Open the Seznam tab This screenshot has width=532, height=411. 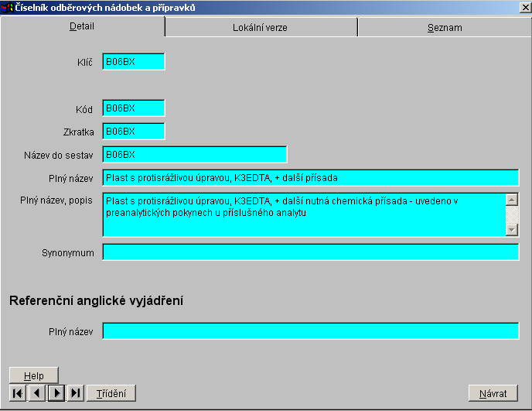445,27
